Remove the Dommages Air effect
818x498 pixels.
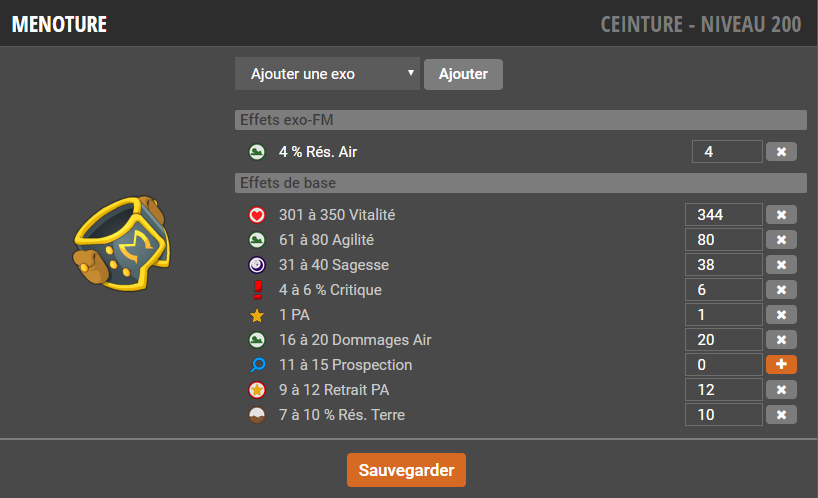(x=781, y=340)
